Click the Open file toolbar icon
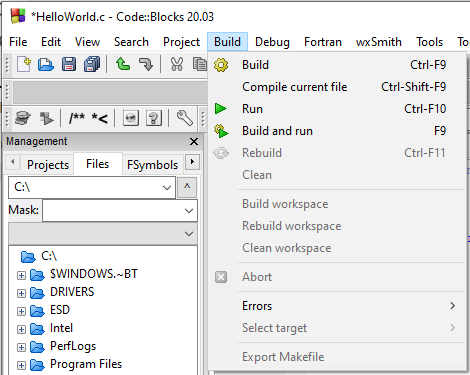470x375 pixels. [46, 64]
